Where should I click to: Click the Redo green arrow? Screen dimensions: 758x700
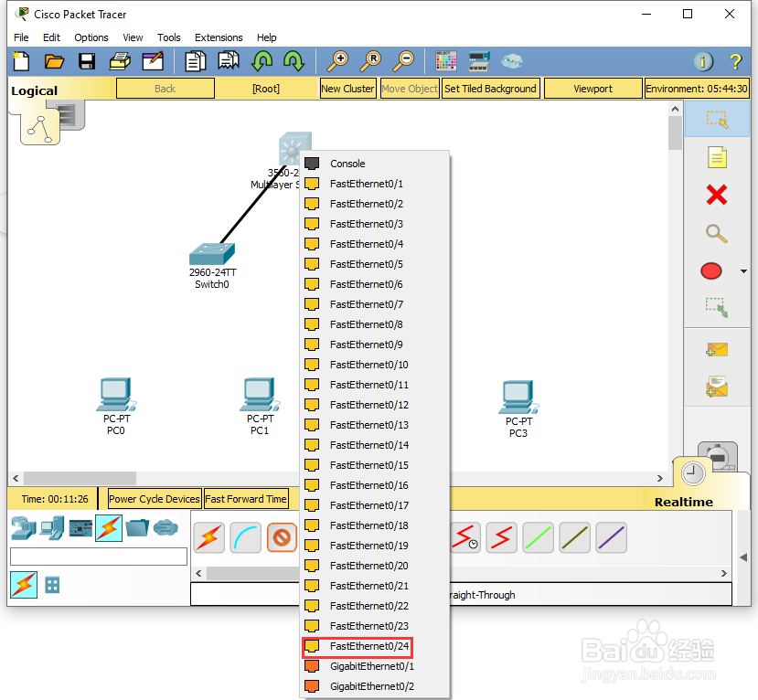[x=294, y=61]
